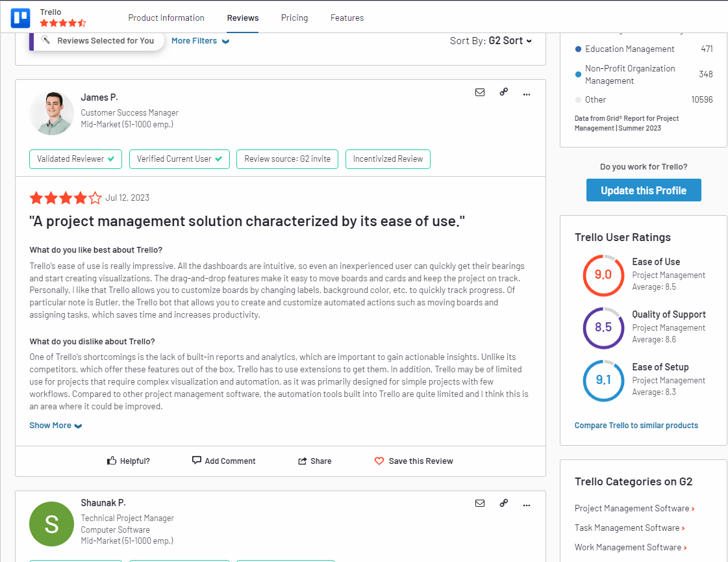Click the reviewer name James P.

(99, 97)
